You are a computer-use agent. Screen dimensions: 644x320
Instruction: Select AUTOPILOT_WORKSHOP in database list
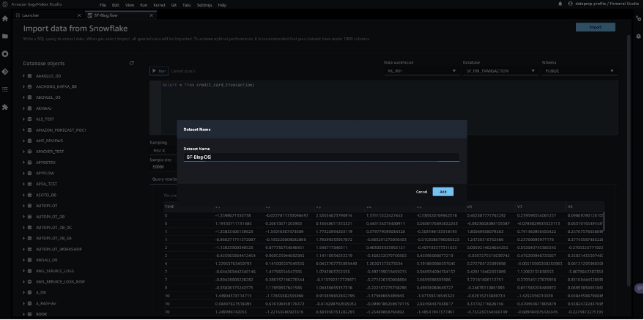click(59, 250)
